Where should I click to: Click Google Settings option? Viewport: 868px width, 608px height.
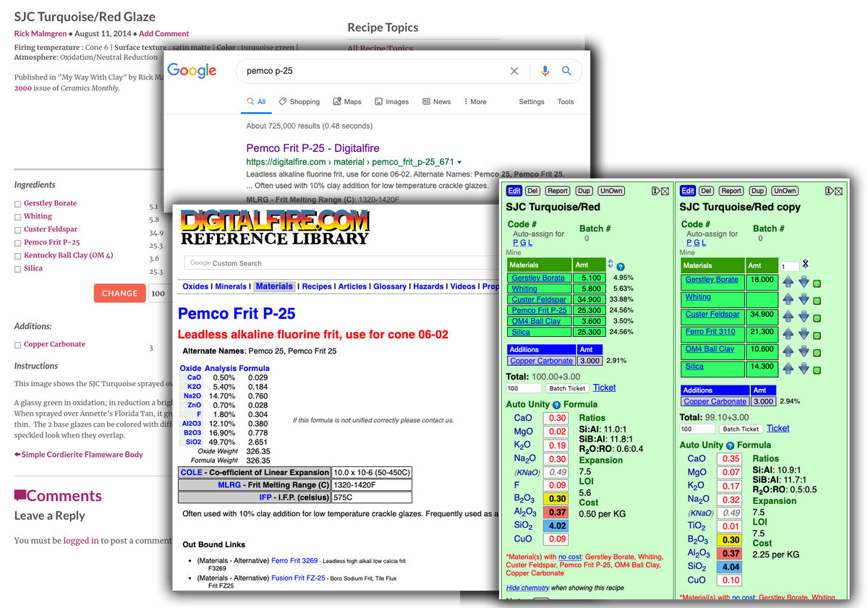[532, 102]
